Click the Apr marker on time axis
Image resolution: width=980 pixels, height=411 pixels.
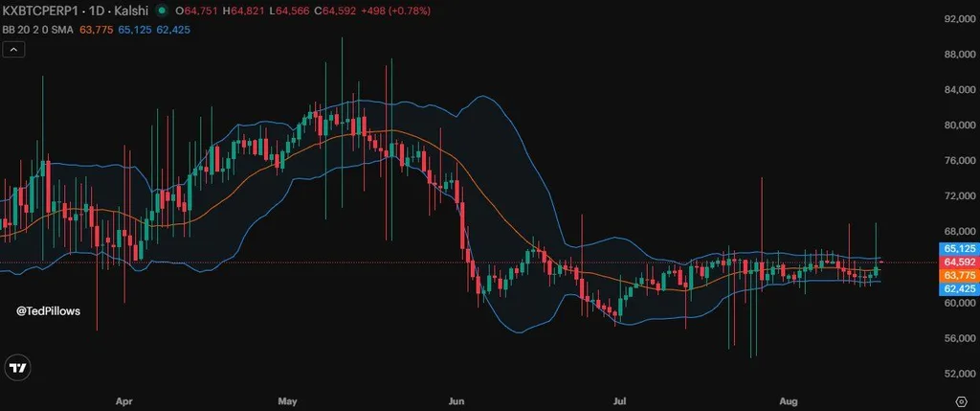[x=124, y=400]
